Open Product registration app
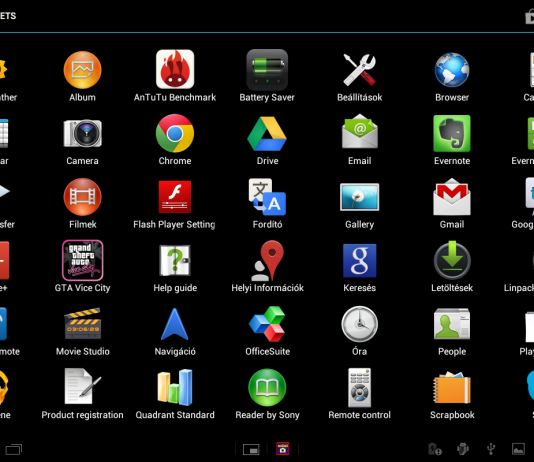The width and height of the screenshot is (534, 462). point(82,387)
